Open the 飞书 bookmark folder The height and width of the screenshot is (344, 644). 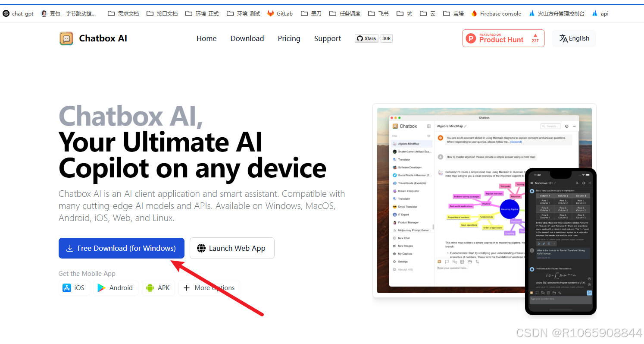tap(378, 13)
